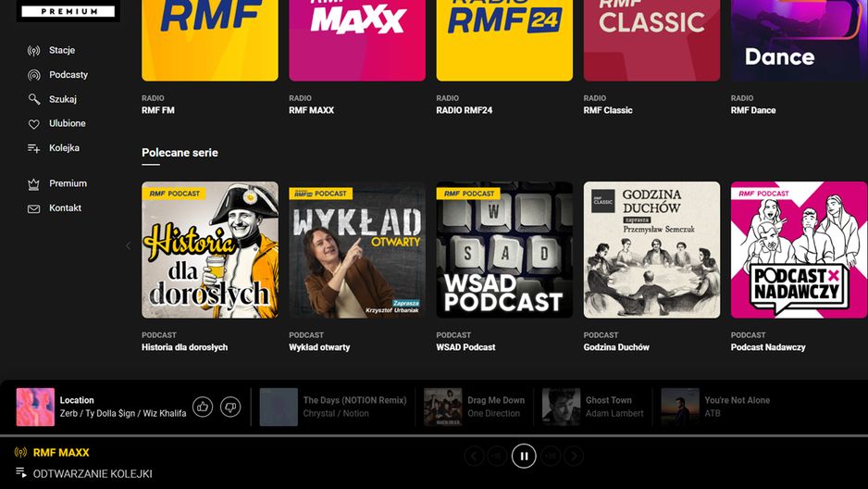Viewport: 868px width, 489px height.
Task: Pause playback with the pause button
Action: click(x=524, y=456)
